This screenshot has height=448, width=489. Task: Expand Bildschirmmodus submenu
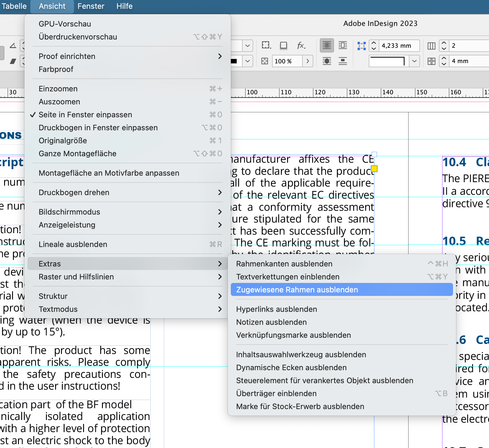tap(127, 212)
